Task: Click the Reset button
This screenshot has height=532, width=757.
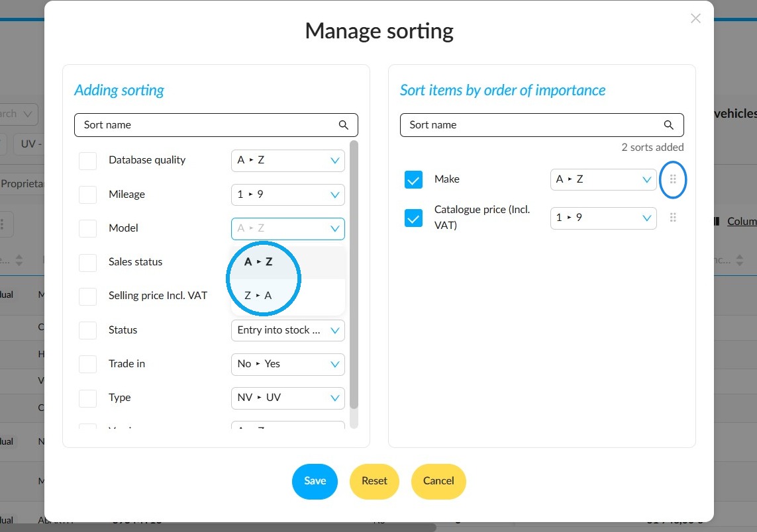Action: [374, 481]
